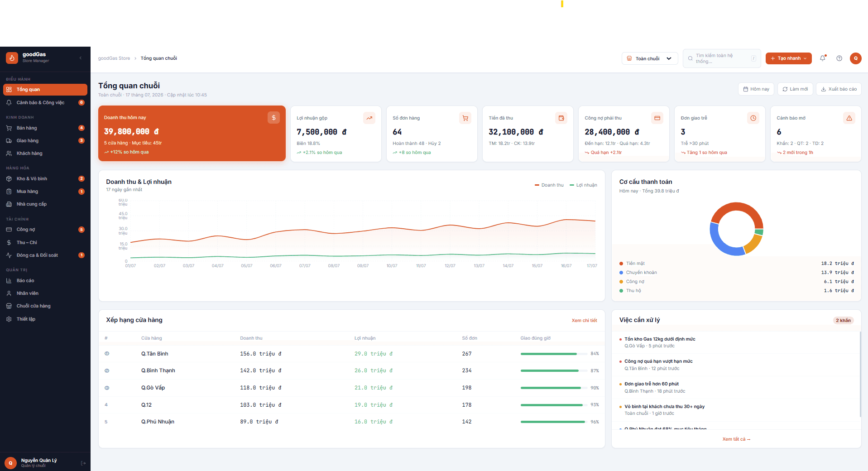Viewport: 868px width, 471px height.
Task: Open Xem chi tiết link in store ranking
Action: (584, 321)
